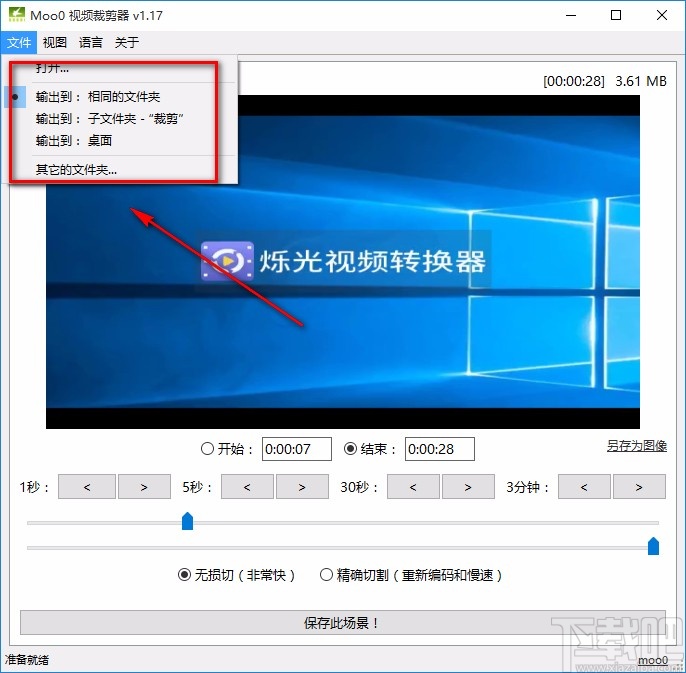The image size is (686, 673).
Task: Select the 开始 radio button
Action: point(207,449)
